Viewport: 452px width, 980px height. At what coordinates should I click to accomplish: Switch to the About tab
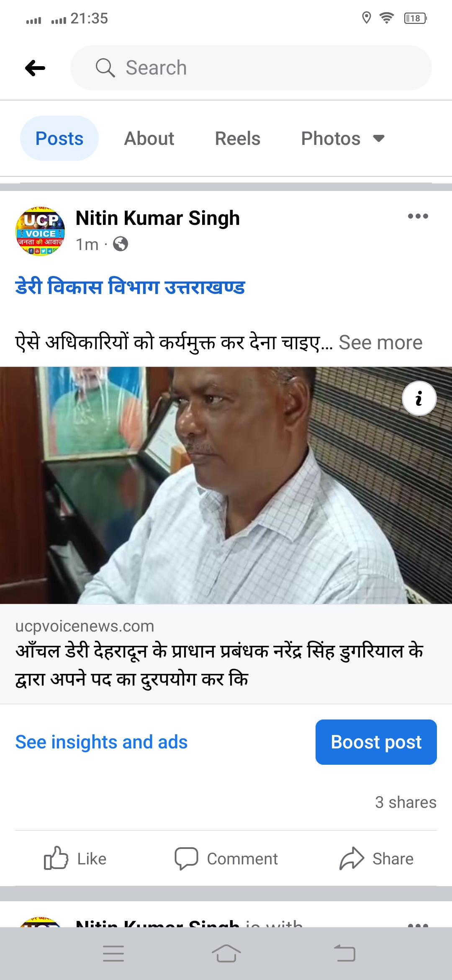tap(149, 138)
